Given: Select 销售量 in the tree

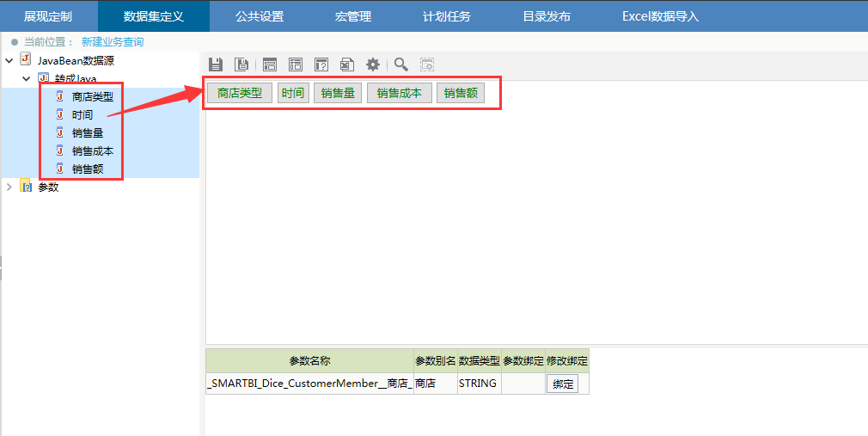Looking at the screenshot, I should 88,133.
